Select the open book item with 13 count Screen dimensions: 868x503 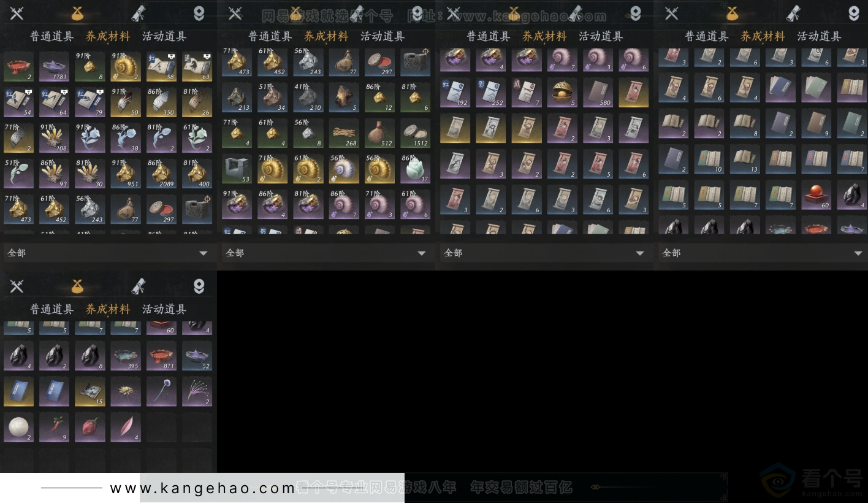click(745, 159)
